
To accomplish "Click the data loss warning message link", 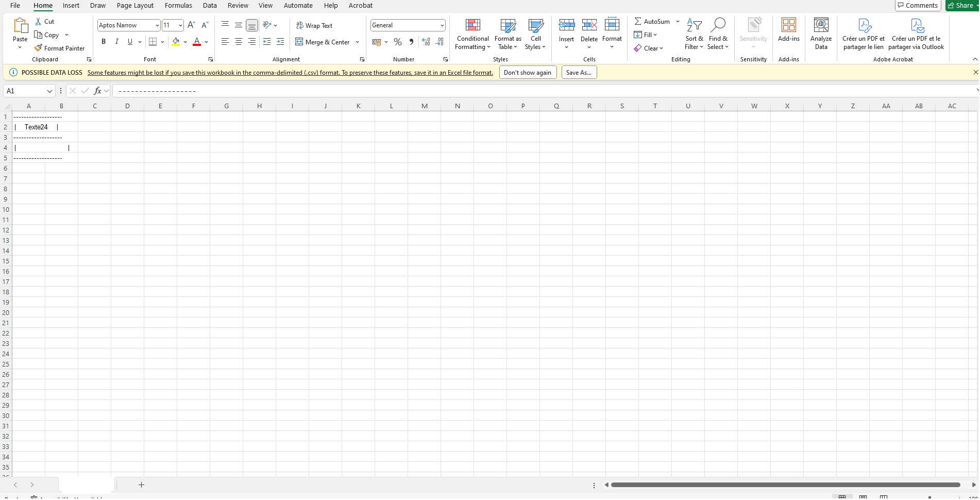I will click(290, 73).
